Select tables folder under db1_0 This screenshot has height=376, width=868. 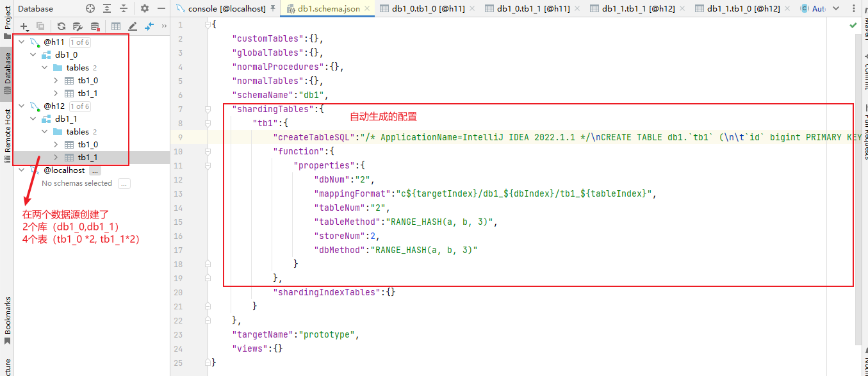click(78, 67)
